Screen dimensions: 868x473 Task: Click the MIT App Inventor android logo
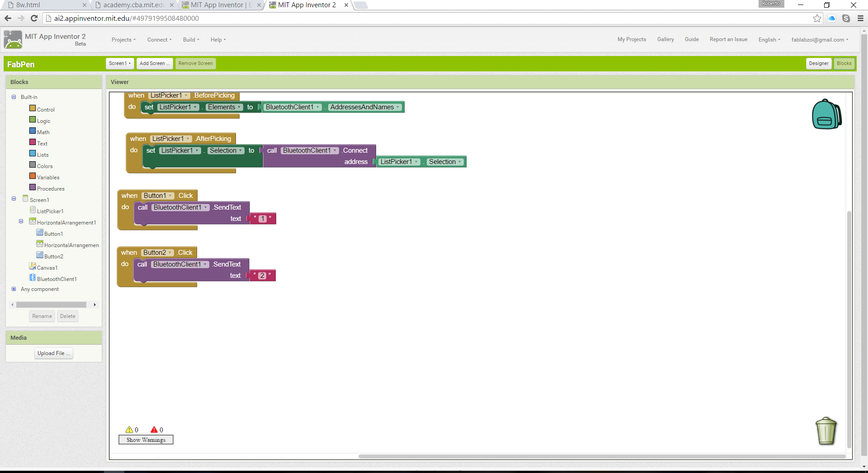coord(13,40)
